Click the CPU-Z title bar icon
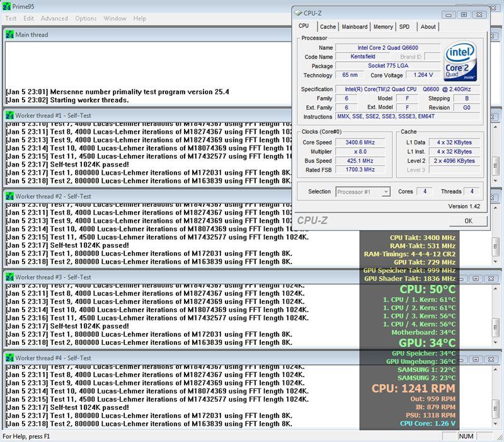 click(298, 13)
